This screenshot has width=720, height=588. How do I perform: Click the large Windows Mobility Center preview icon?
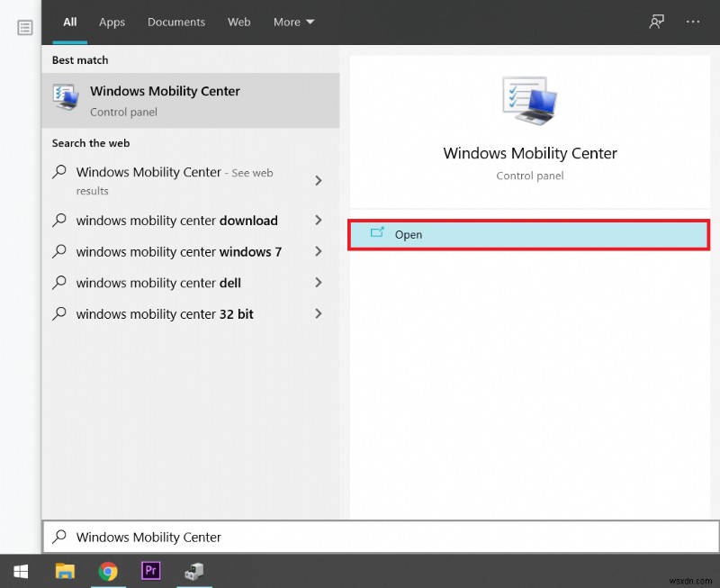coord(529,102)
